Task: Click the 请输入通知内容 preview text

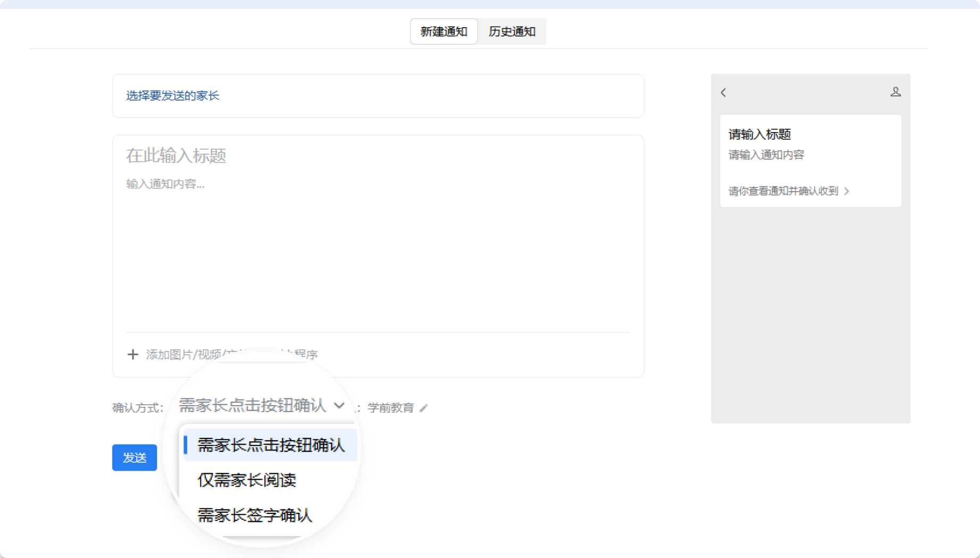Action: click(x=766, y=155)
